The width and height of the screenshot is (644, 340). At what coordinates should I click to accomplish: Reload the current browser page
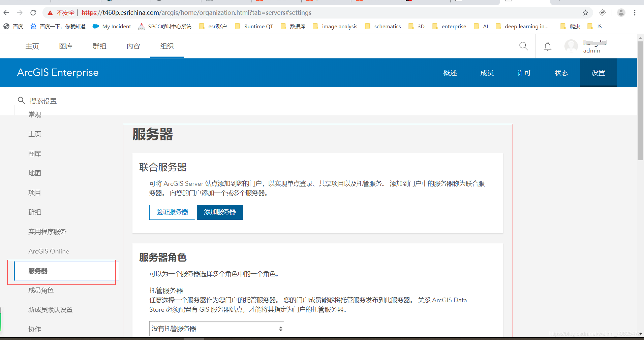click(x=33, y=13)
